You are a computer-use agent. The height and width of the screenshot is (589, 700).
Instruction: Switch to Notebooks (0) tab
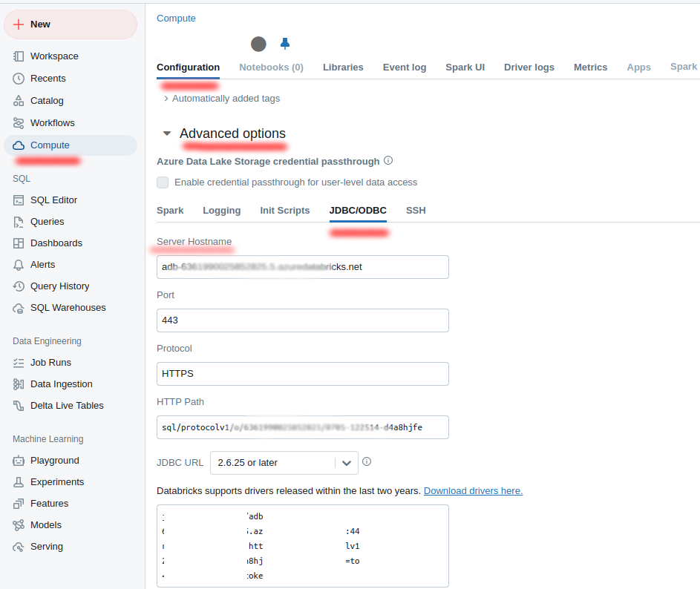(x=271, y=68)
